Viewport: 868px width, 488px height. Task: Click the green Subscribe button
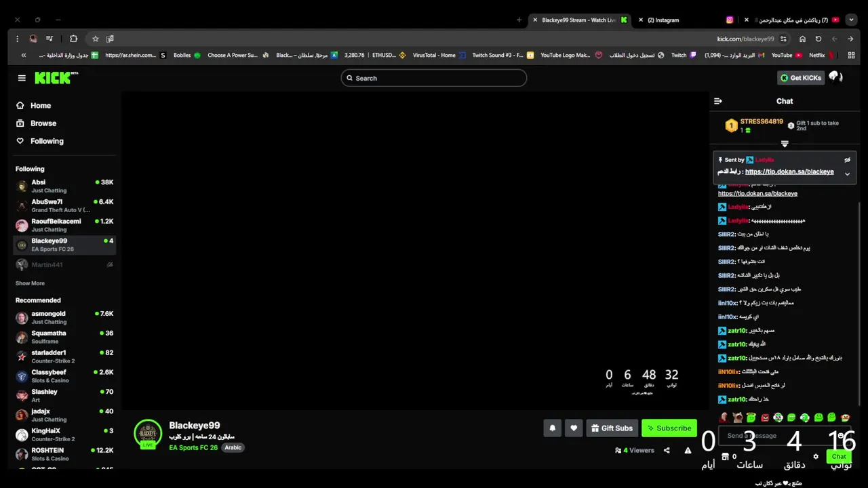tap(669, 428)
